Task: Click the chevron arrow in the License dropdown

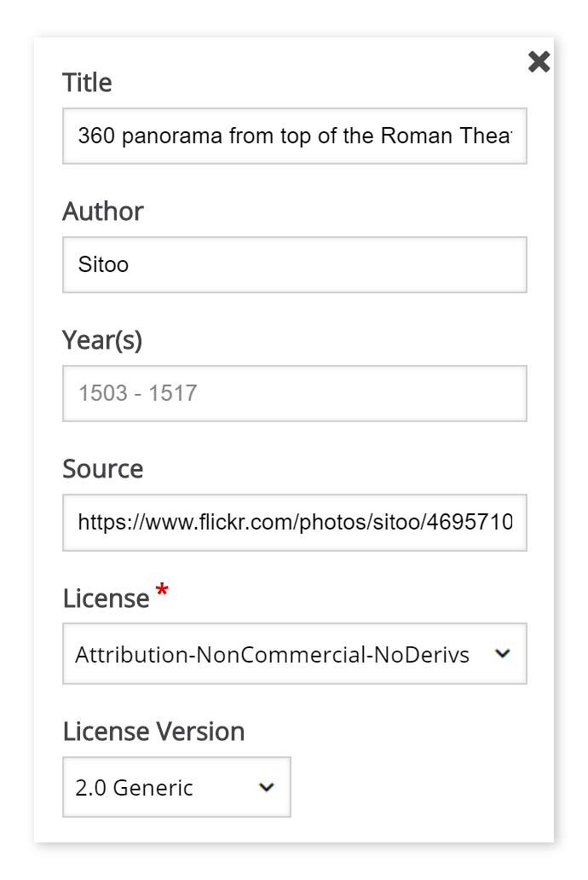Action: (x=502, y=653)
